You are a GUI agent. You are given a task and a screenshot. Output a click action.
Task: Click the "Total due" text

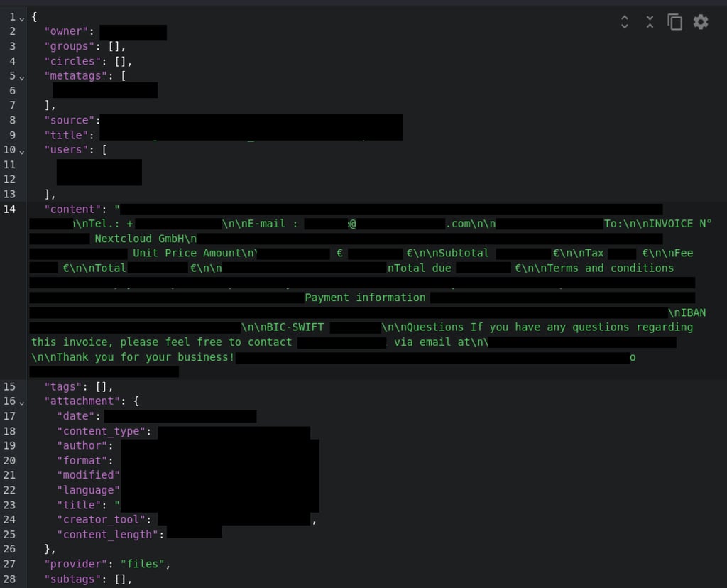[422, 268]
